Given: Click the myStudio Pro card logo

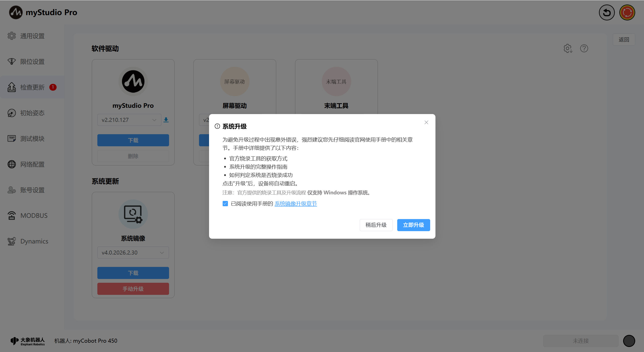Looking at the screenshot, I should pyautogui.click(x=133, y=81).
